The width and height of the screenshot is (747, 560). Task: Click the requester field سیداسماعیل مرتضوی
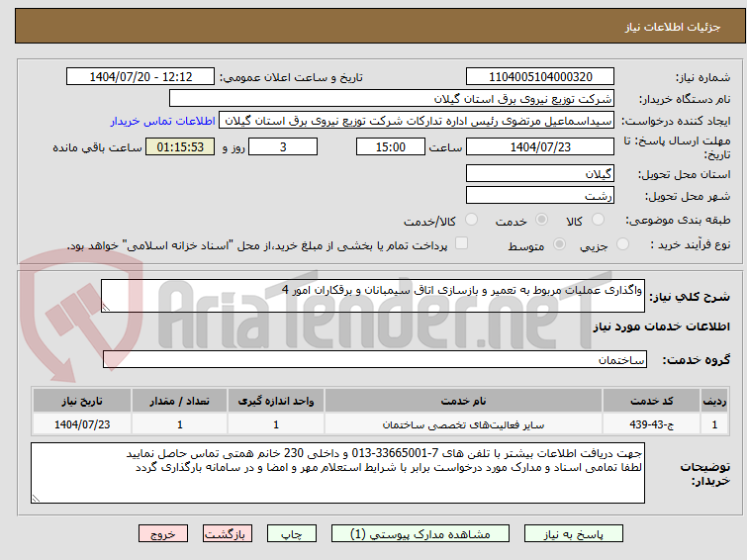417,121
